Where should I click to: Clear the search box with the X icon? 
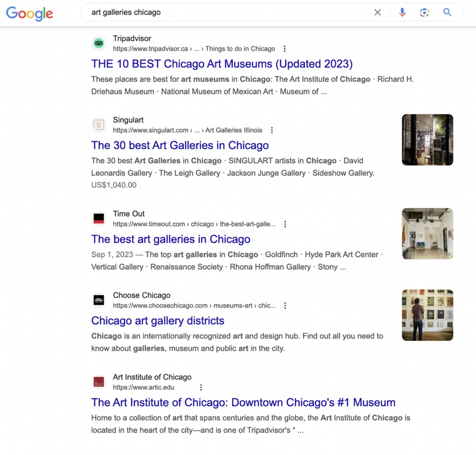377,13
